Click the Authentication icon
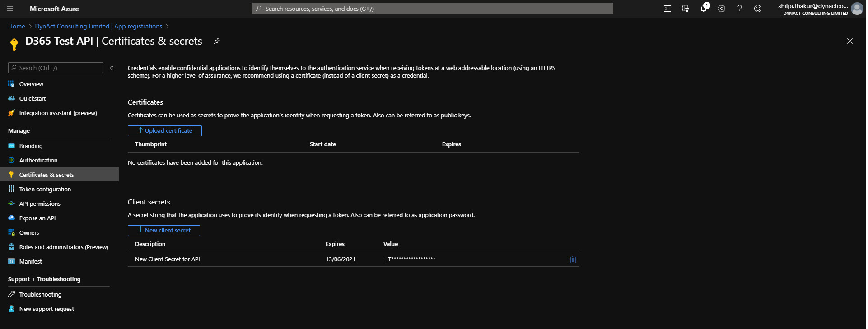 pos(11,160)
